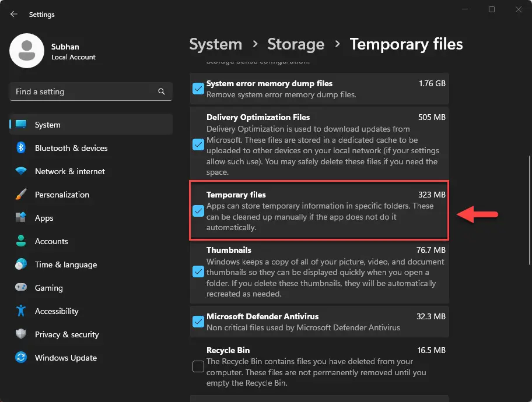Uncheck the Thumbnails checkbox
The image size is (532, 402).
pos(198,271)
